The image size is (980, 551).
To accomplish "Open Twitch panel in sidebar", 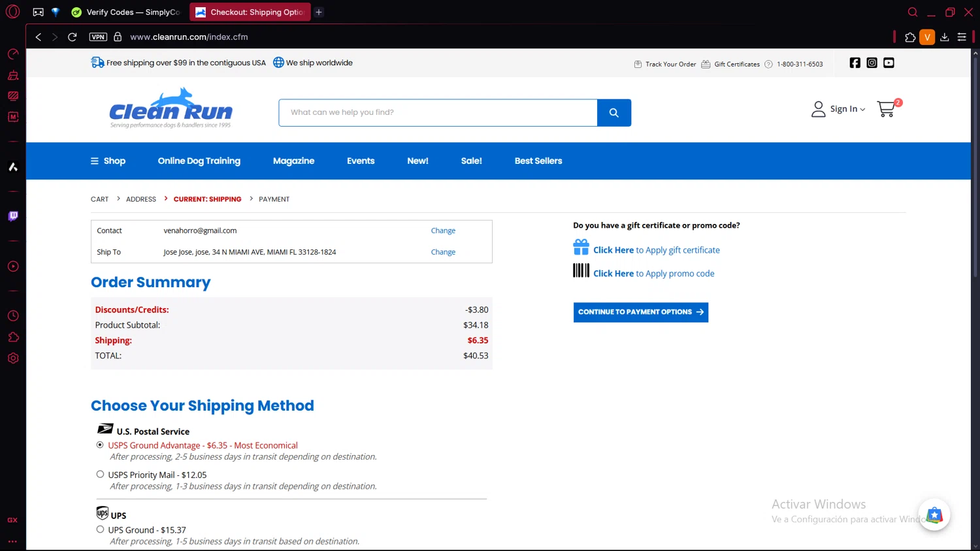I will [13, 216].
